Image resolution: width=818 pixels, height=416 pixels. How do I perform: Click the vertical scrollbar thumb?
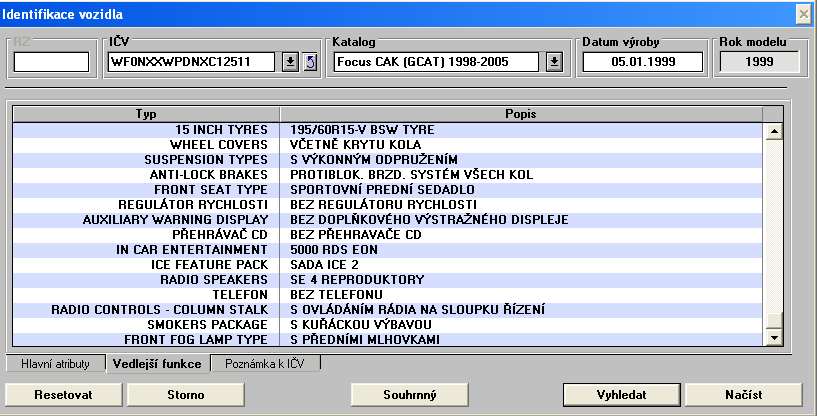click(772, 321)
